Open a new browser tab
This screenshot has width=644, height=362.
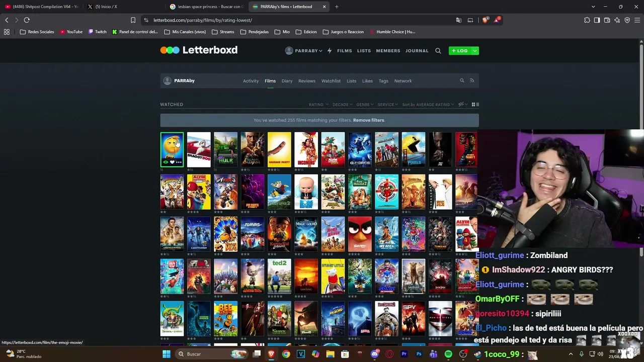[337, 7]
